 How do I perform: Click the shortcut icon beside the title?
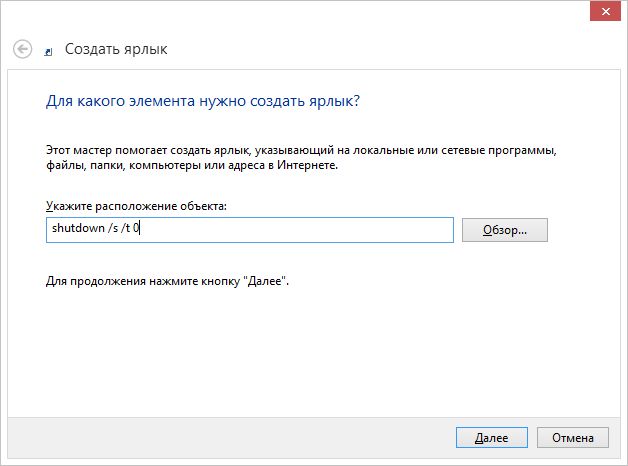point(48,52)
